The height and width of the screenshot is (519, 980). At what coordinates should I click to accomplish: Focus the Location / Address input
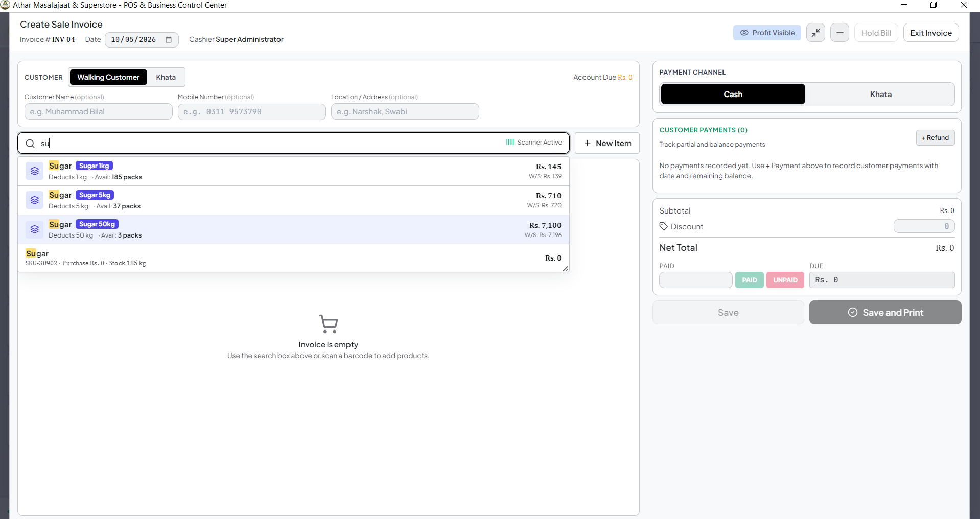[405, 112]
